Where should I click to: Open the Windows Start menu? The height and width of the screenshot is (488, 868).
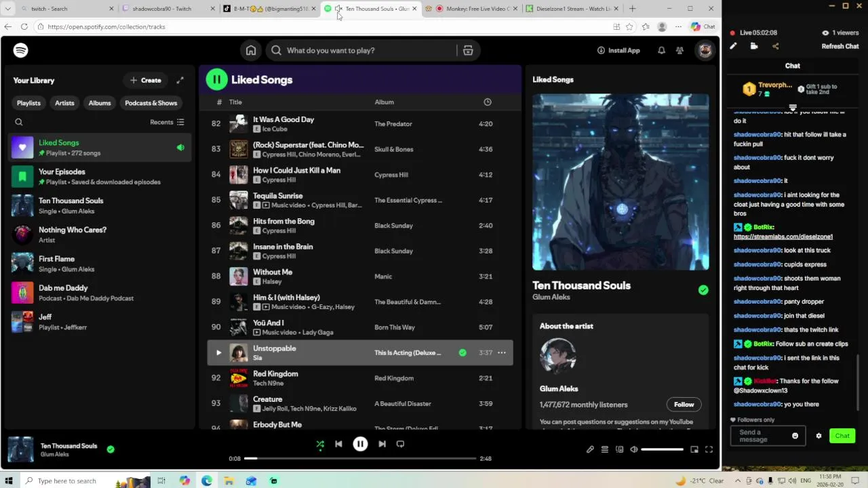(9, 481)
